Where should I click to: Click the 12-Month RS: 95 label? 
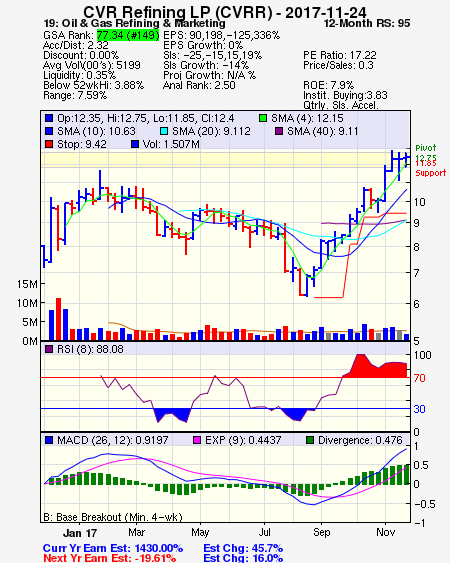click(x=367, y=23)
